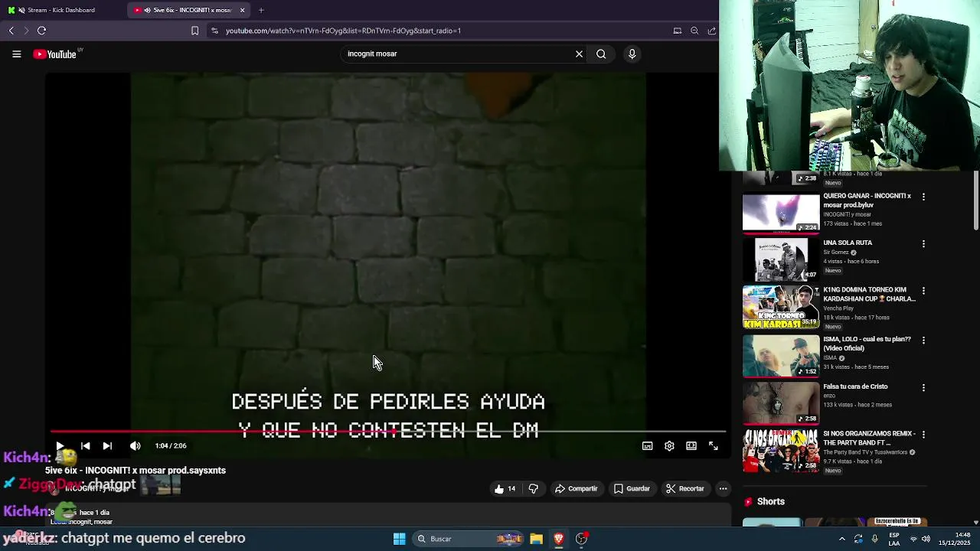Skip to previous video in playlist
Screen dimensions: 980x551
pyautogui.click(x=85, y=445)
